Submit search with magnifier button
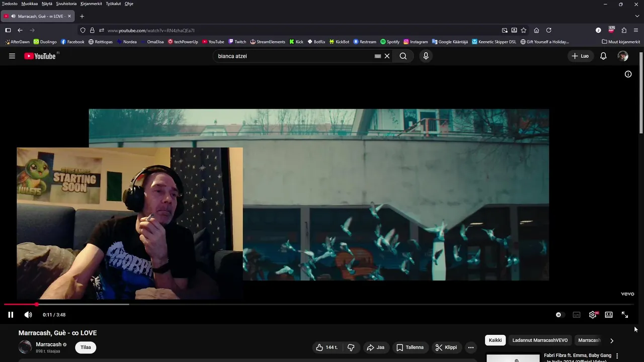The image size is (644, 362). [403, 56]
